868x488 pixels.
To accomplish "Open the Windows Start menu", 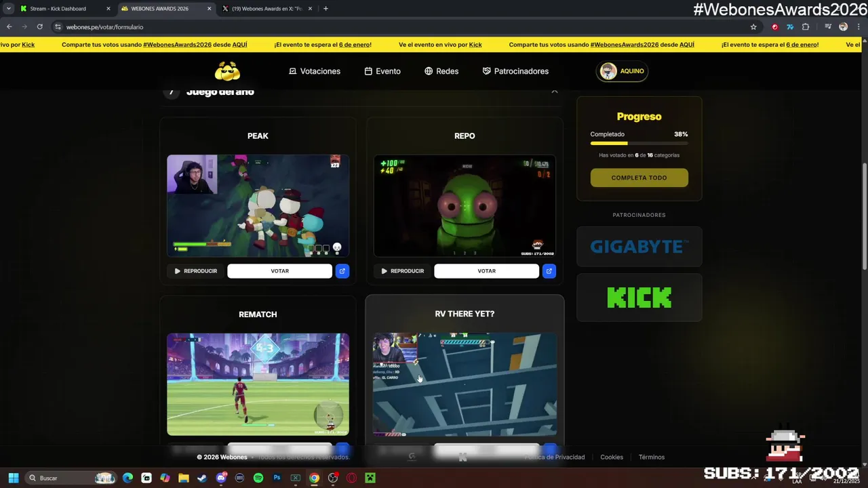I will tap(13, 478).
